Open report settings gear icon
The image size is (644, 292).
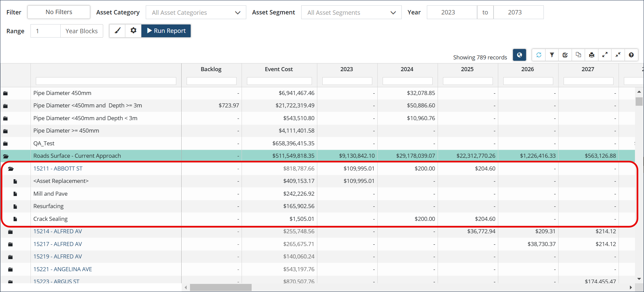pyautogui.click(x=133, y=31)
